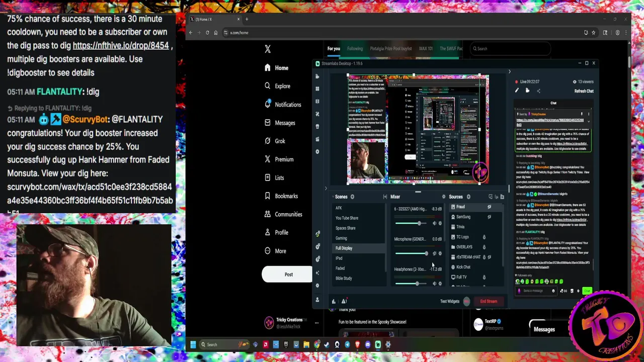Open stream performance stats icon

tap(333, 301)
